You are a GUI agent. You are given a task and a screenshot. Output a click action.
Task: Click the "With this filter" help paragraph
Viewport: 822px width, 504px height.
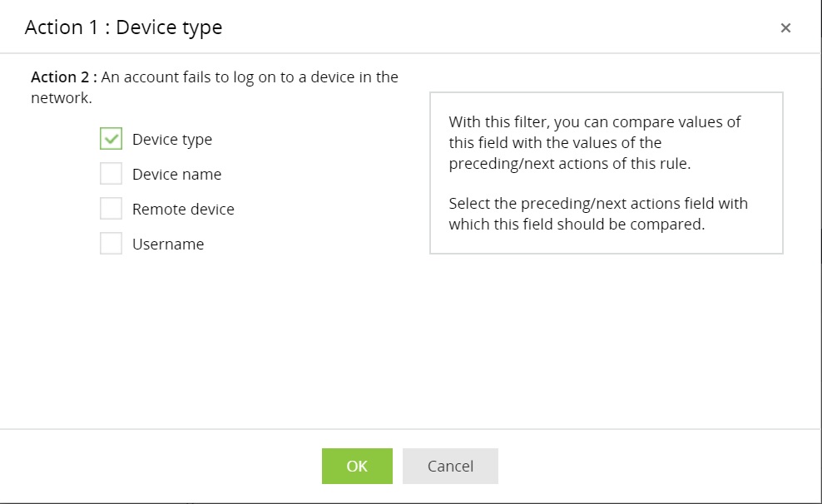tap(594, 143)
